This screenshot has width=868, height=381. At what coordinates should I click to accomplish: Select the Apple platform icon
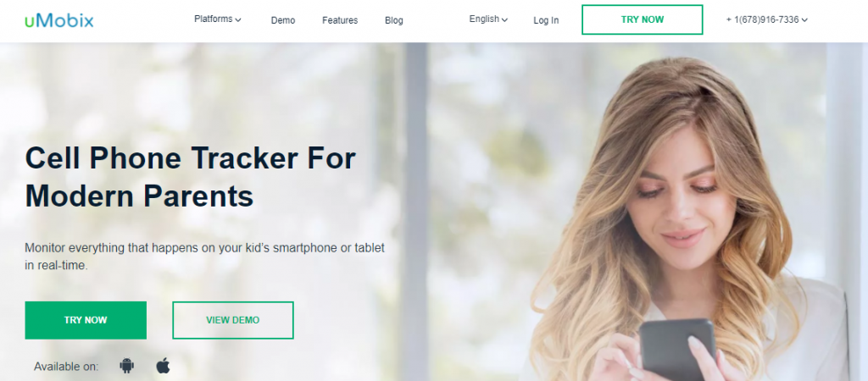[x=163, y=366]
